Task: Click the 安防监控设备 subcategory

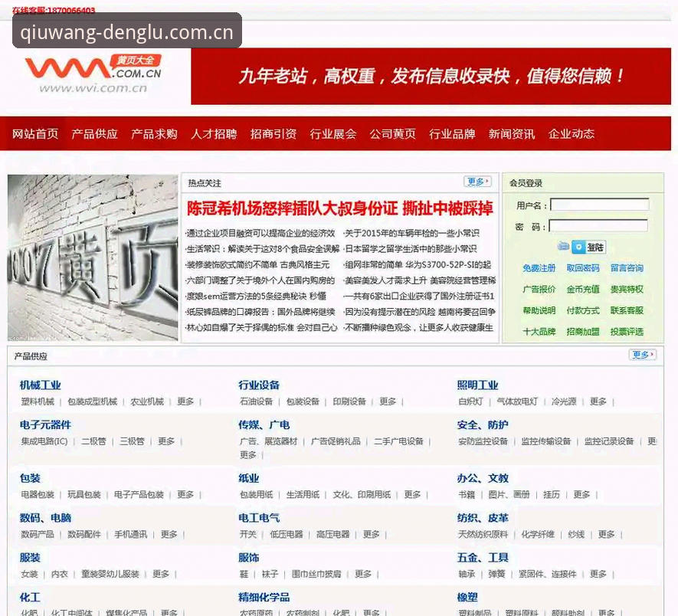Action: pos(483,441)
